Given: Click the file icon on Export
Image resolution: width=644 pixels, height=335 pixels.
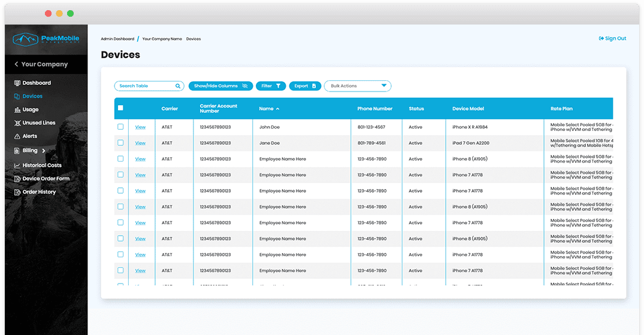Looking at the screenshot, I should 314,86.
